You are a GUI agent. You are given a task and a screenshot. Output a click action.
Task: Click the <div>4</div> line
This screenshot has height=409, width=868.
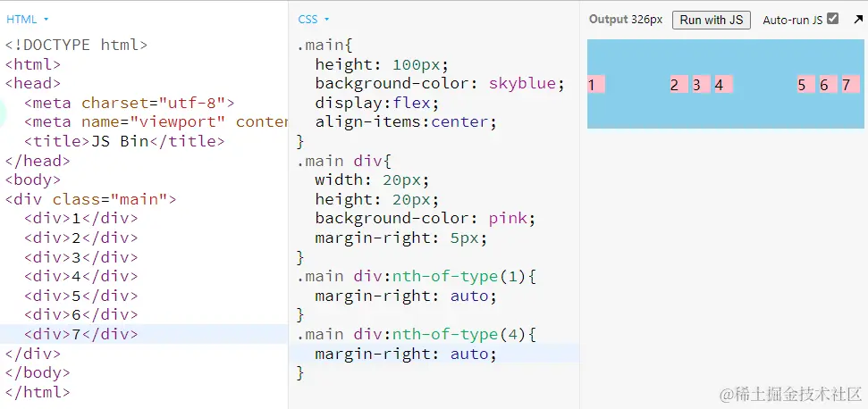coord(80,276)
